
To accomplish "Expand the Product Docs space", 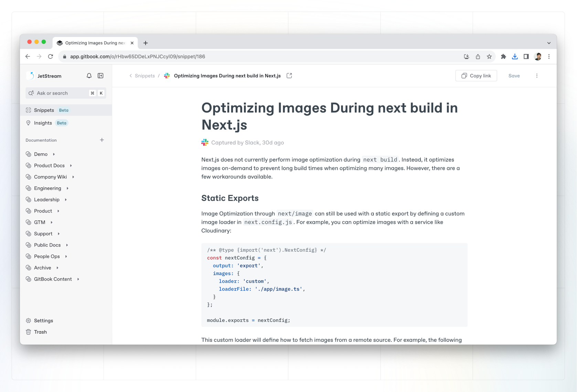I will 71,166.
